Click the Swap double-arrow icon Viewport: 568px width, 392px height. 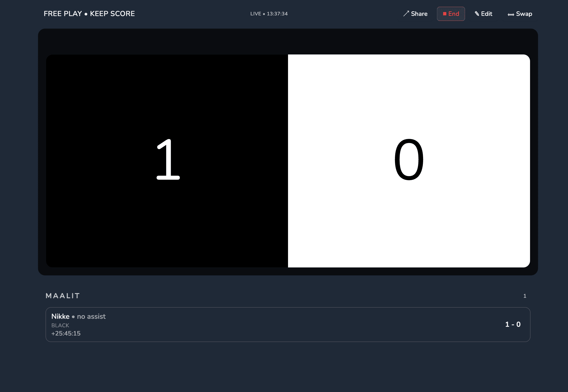(511, 15)
